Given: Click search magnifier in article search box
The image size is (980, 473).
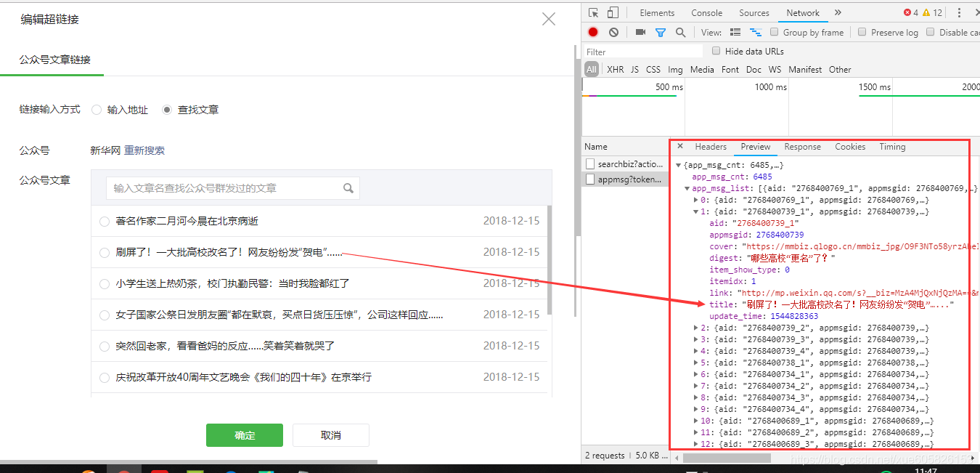Looking at the screenshot, I should point(348,188).
